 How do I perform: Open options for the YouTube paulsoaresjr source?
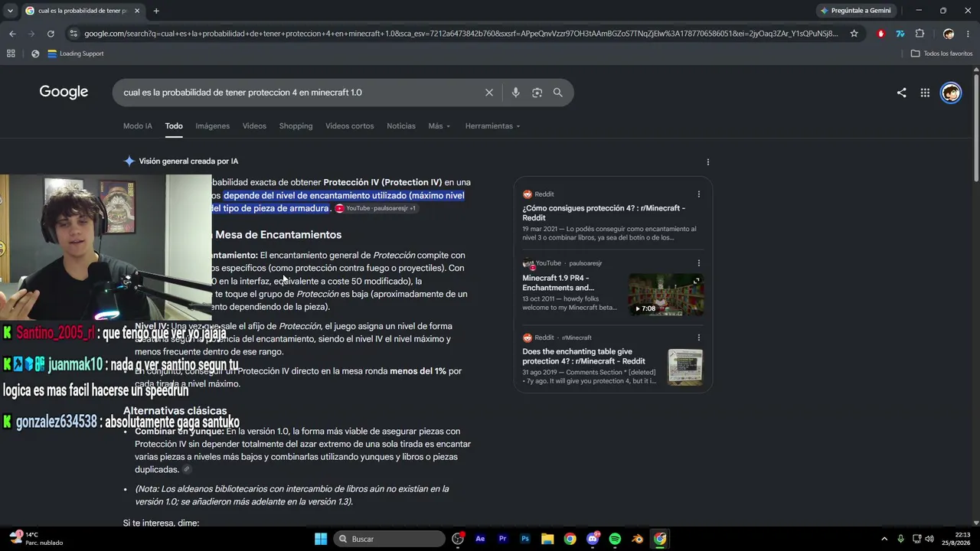[x=698, y=263]
